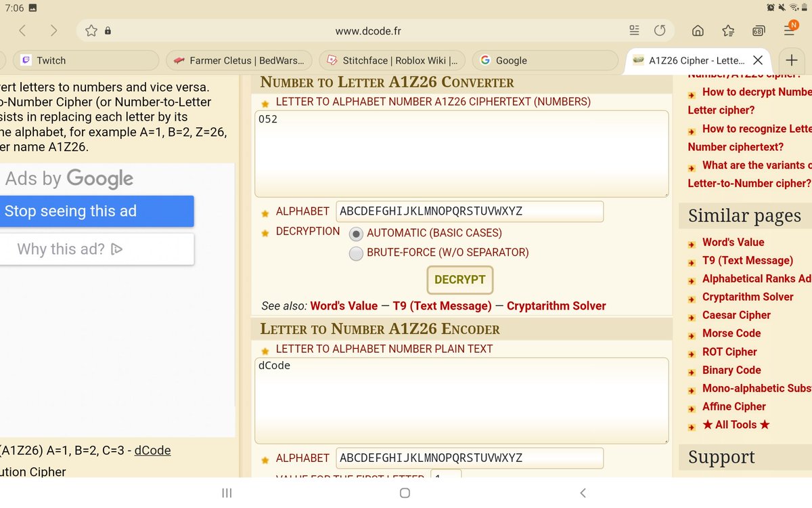
Task: Bookmark this page with the star icon
Action: coord(91,30)
